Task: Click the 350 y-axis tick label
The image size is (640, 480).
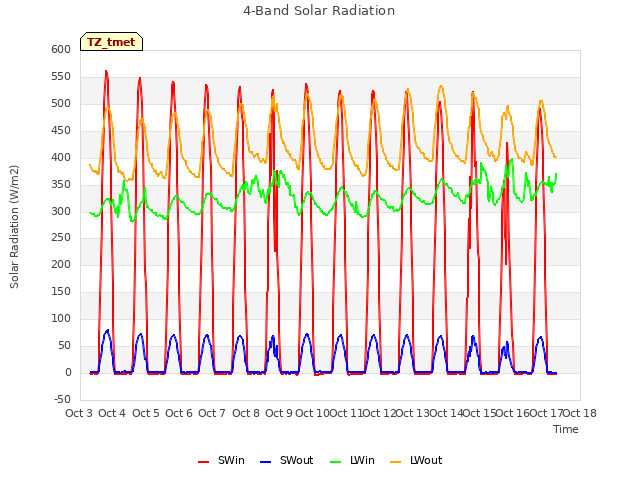Action: 61,184
